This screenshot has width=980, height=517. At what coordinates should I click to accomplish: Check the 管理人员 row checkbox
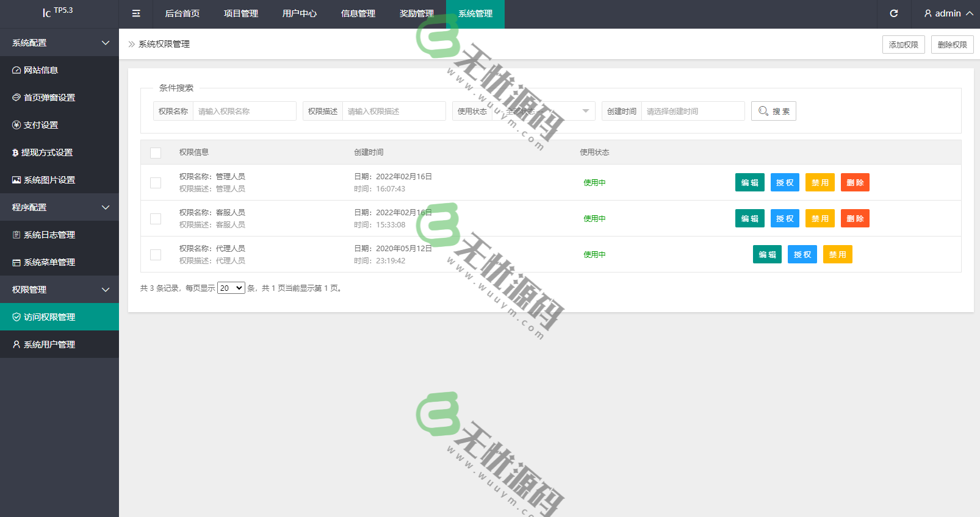coord(156,183)
